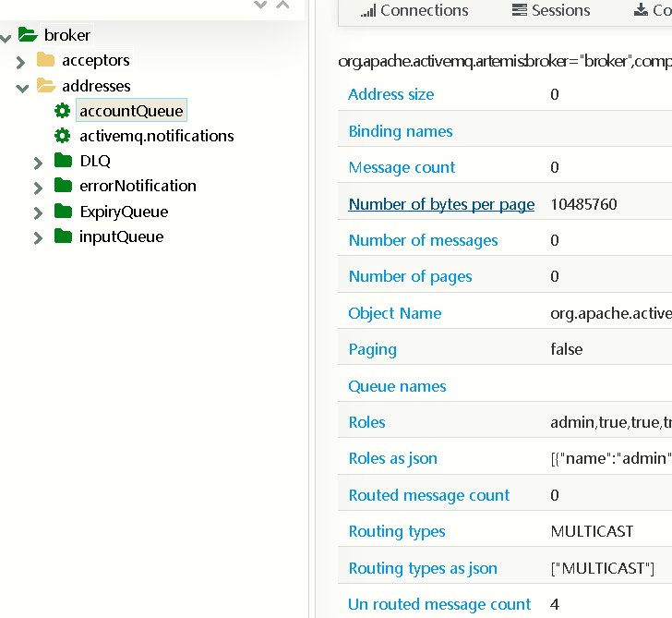
Task: Expand the inputQueue node chevron
Action: 38,238
